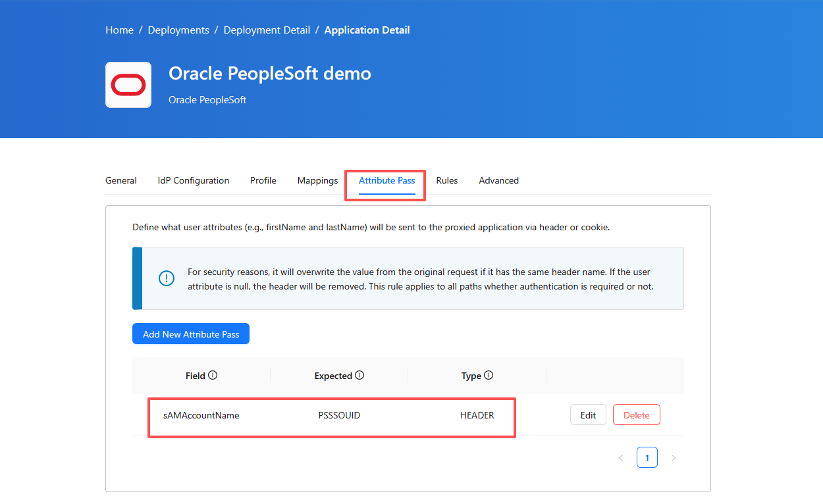Viewport: 823px width, 504px height.
Task: Click the info icon next to Expected
Action: point(359,376)
